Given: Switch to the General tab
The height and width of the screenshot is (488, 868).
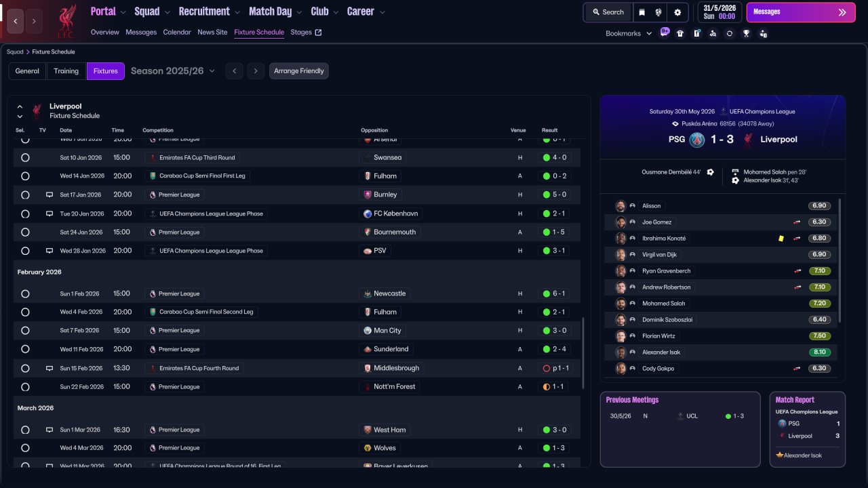Looking at the screenshot, I should [x=27, y=71].
